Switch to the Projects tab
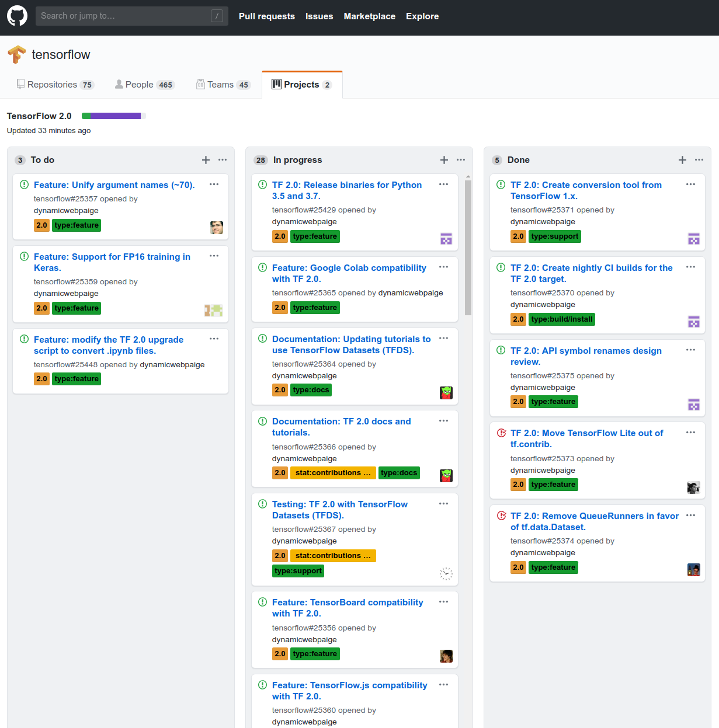This screenshot has height=728, width=719. pos(302,84)
